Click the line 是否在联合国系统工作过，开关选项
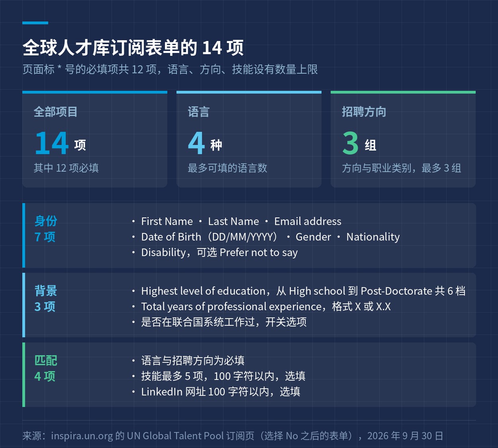Viewport: 498px width, 448px height. pos(224,322)
